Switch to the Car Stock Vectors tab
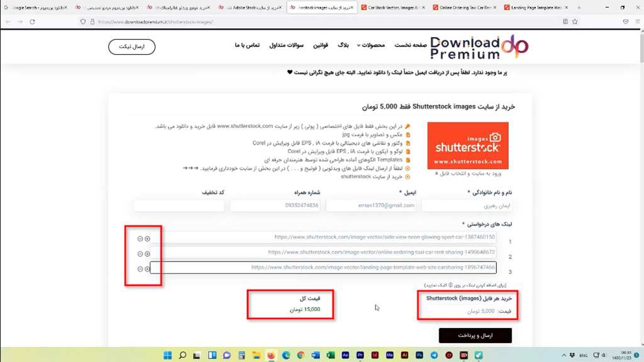 pyautogui.click(x=392, y=8)
